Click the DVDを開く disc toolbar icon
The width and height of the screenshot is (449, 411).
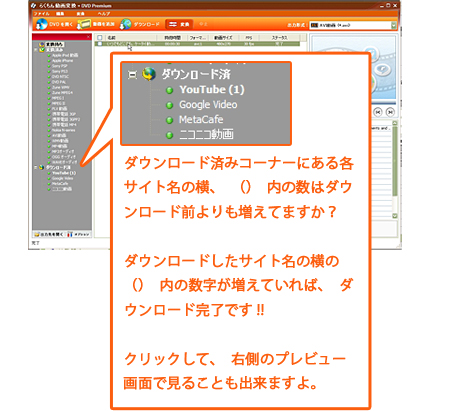[x=42, y=24]
